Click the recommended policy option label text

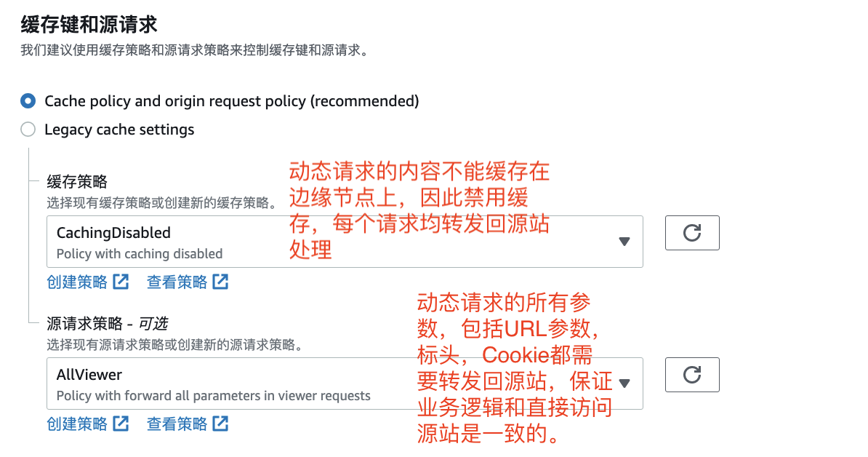tap(231, 101)
